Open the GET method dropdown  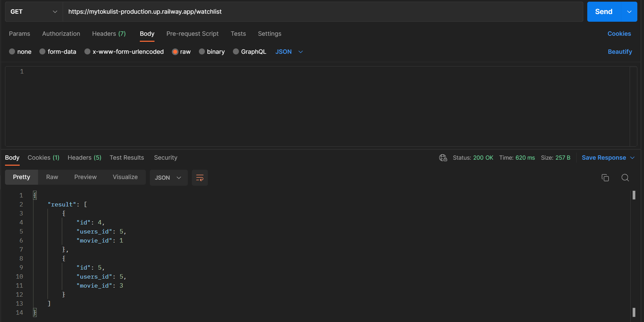tap(34, 12)
